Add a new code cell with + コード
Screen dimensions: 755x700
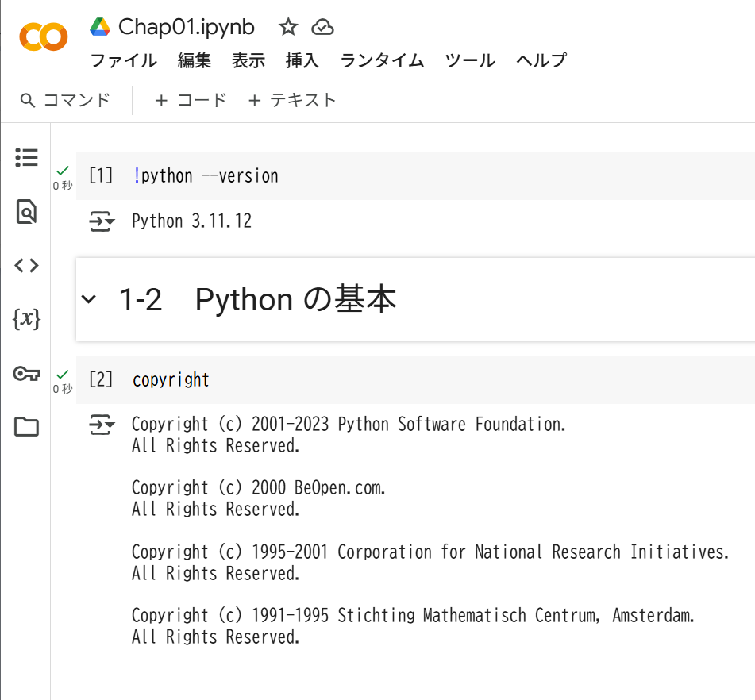pyautogui.click(x=191, y=100)
